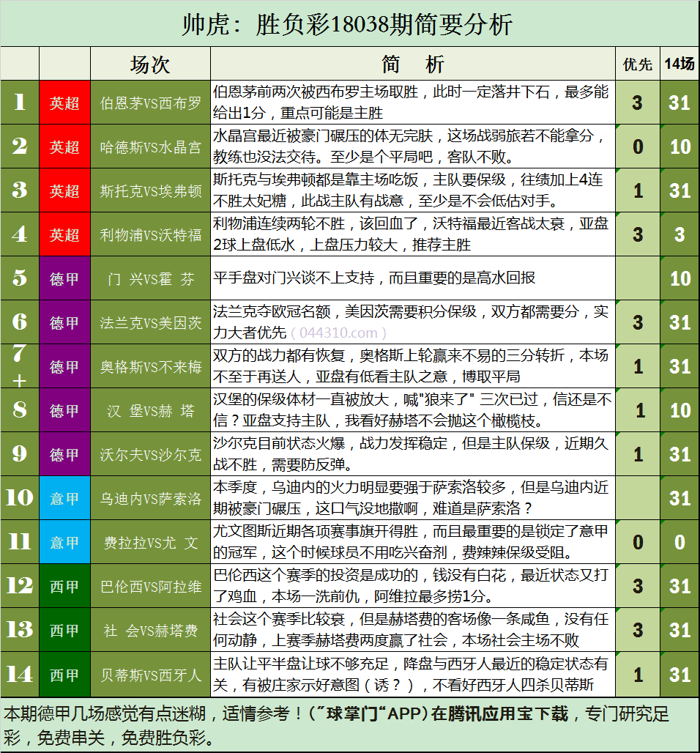The width and height of the screenshot is (700, 753).
Task: Select the analysis starting 利物浦连续两轮不胜
Action: click(413, 234)
